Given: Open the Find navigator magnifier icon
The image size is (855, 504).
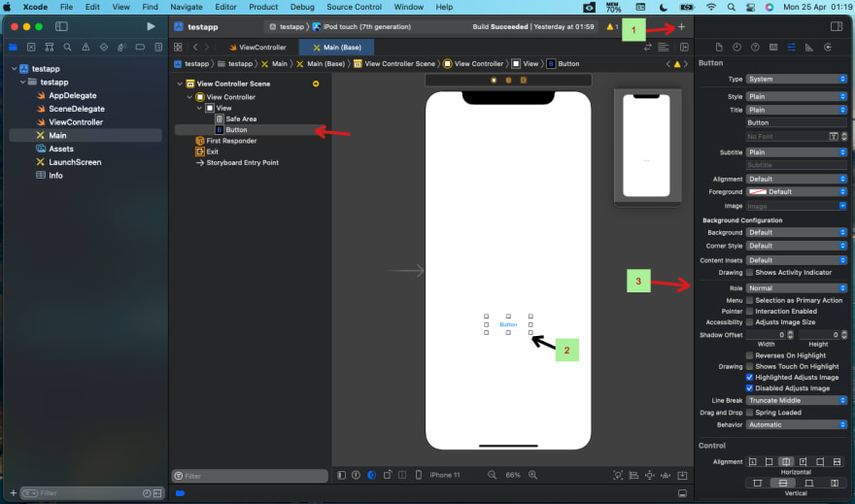Looking at the screenshot, I should (68, 48).
